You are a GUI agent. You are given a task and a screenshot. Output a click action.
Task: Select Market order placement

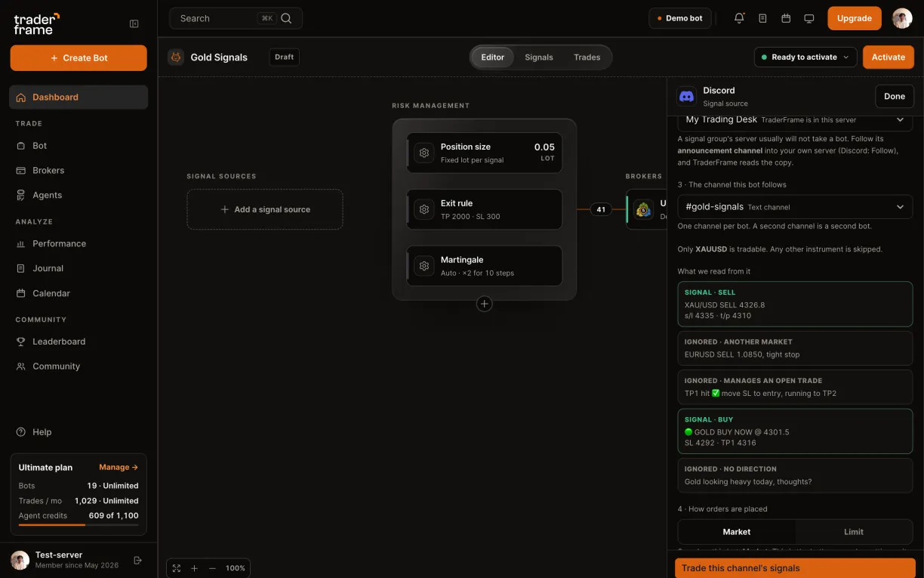(x=737, y=532)
